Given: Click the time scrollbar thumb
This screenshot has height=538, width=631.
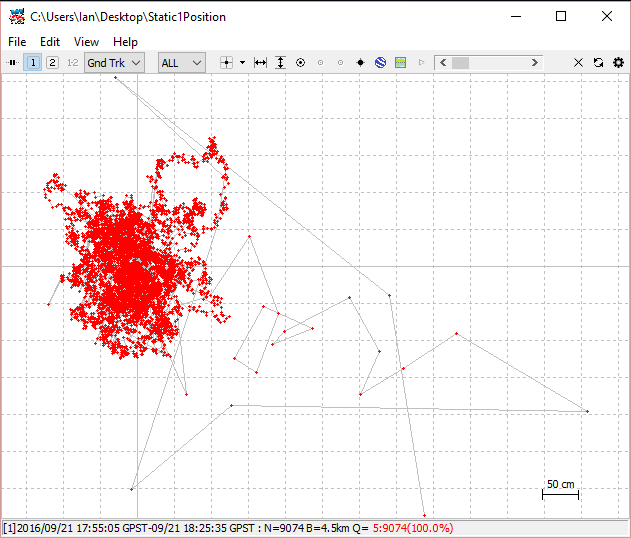Looking at the screenshot, I should point(460,63).
